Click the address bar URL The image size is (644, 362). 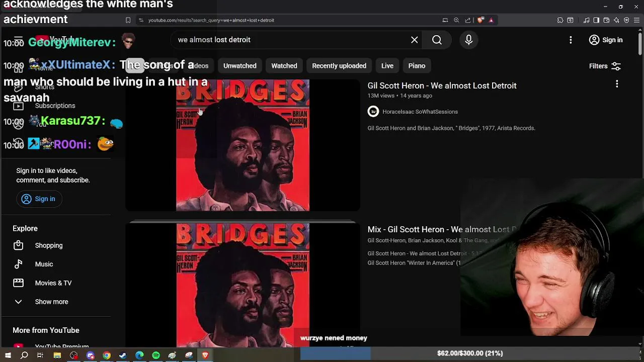211,20
